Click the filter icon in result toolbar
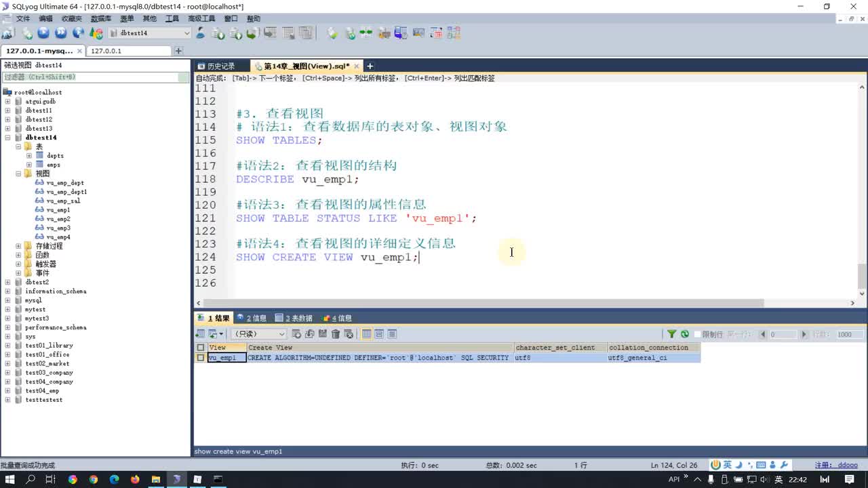This screenshot has width=868, height=488. tap(671, 334)
